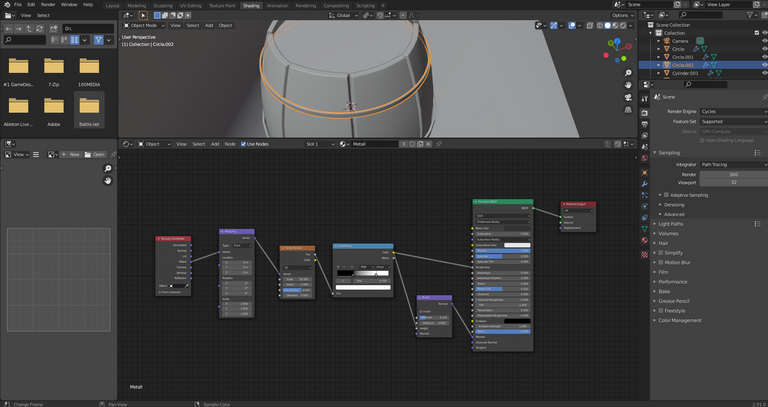Open the Render menu in top bar
Image resolution: width=768 pixels, height=407 pixels.
pos(48,5)
